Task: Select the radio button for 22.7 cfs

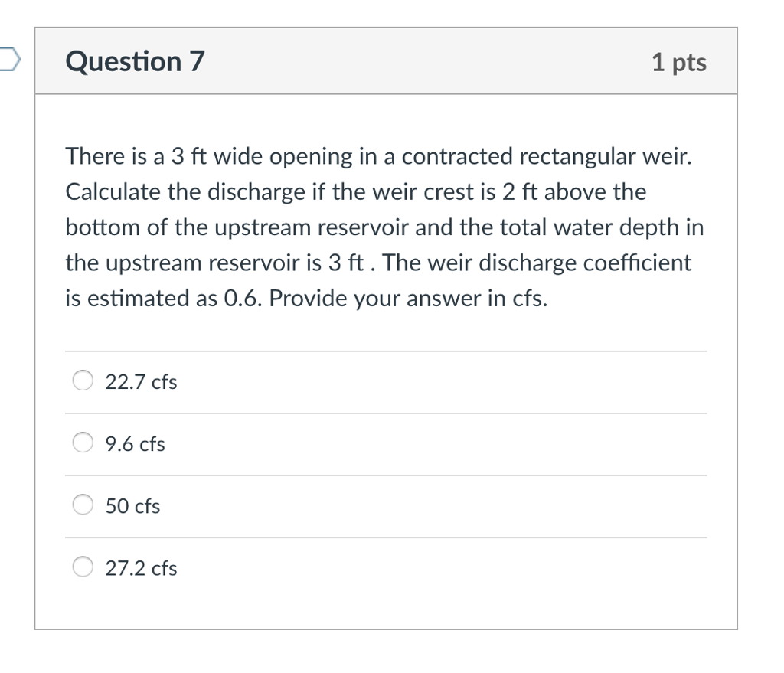Action: [82, 378]
